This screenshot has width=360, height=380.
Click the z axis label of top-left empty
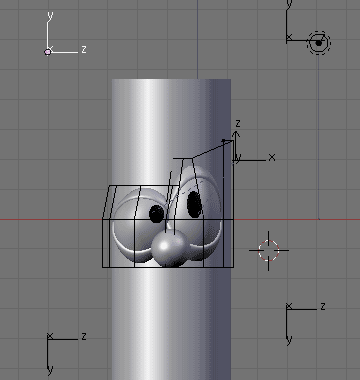tap(84, 49)
